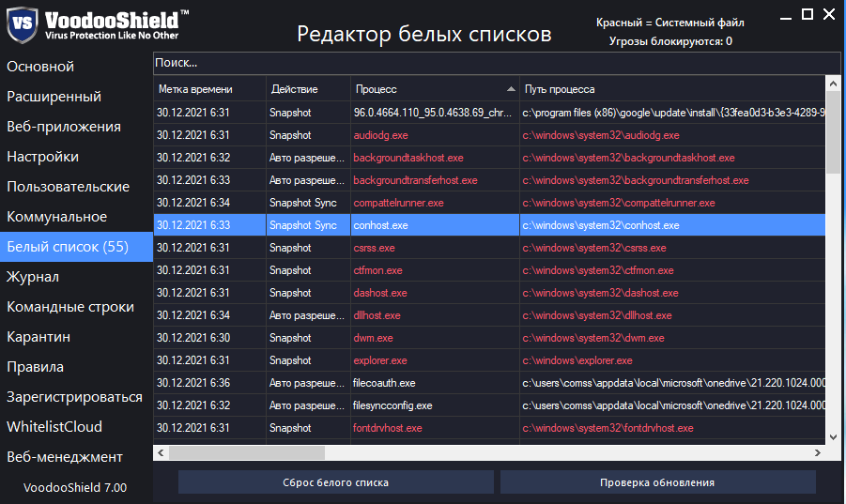The image size is (846, 504).
Task: Click Авто разреше... action for dllhost.exe
Action: point(308,315)
